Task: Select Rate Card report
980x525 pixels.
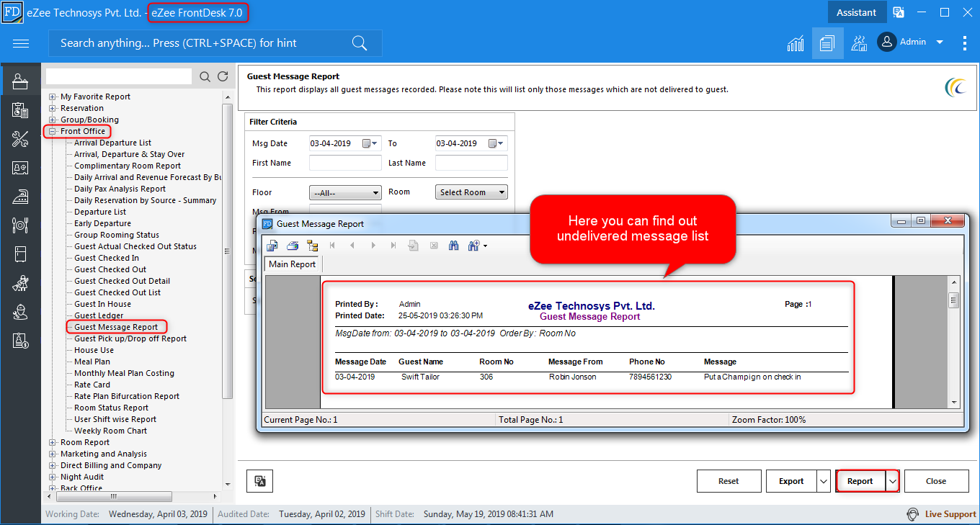Action: coord(92,385)
